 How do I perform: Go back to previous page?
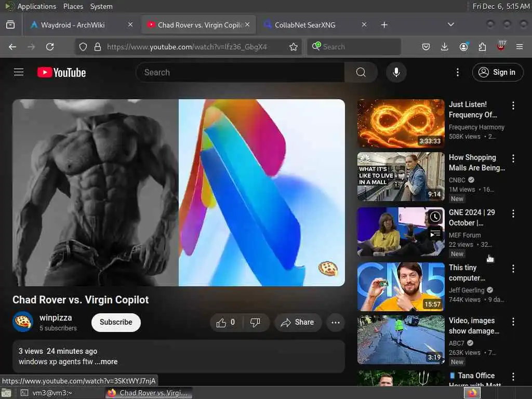12,47
